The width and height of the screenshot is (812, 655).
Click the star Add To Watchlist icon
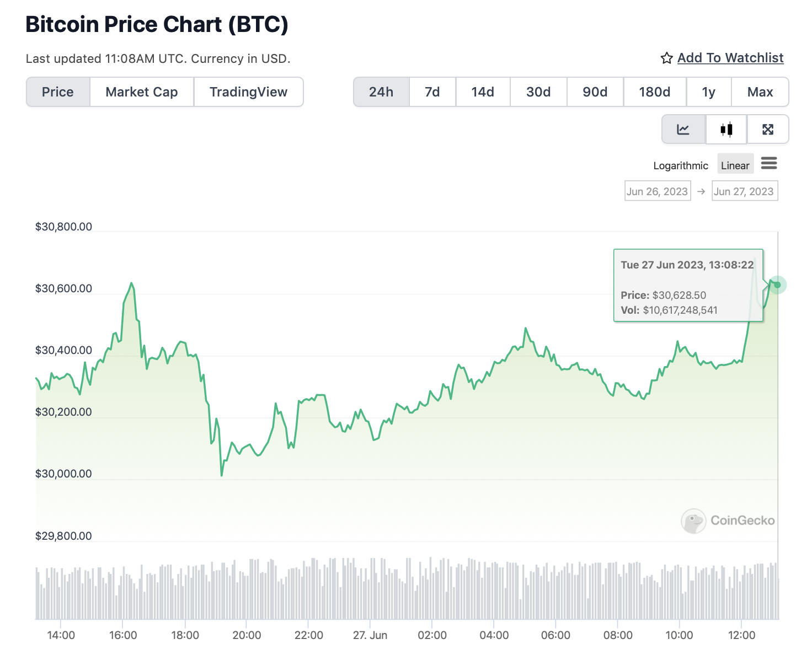pyautogui.click(x=666, y=58)
